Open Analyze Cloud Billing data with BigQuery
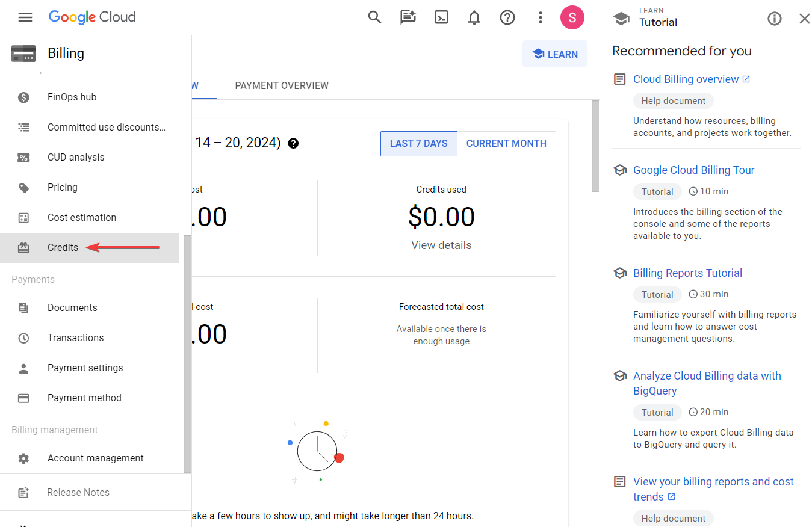Image resolution: width=812 pixels, height=527 pixels. [707, 383]
